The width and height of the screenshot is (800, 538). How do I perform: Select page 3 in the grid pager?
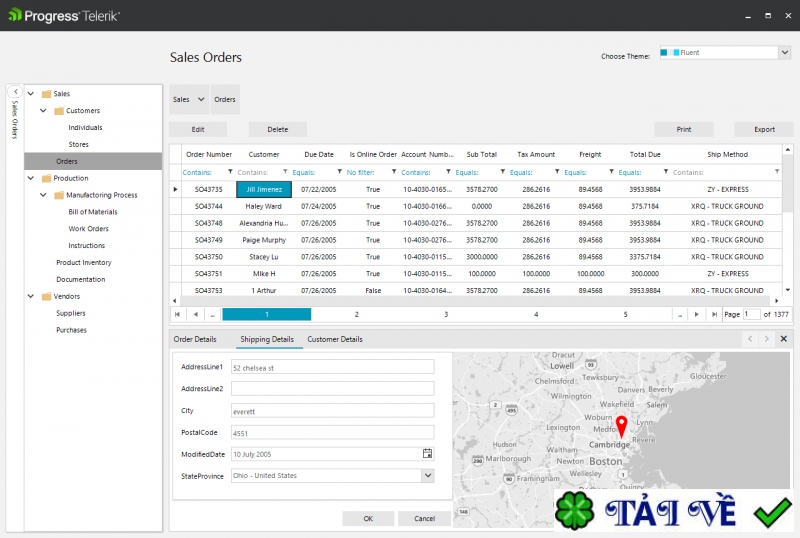446,314
